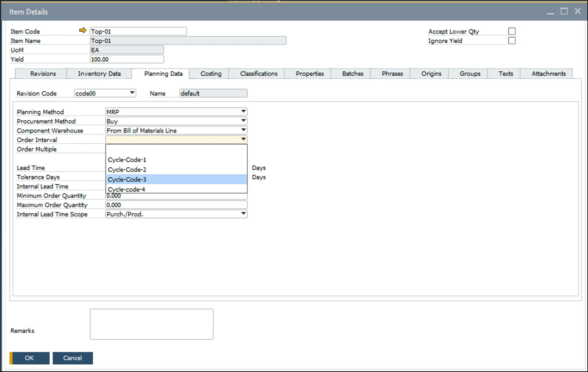Click the Name field showing default
Image resolution: width=588 pixels, height=372 pixels.
coord(214,93)
